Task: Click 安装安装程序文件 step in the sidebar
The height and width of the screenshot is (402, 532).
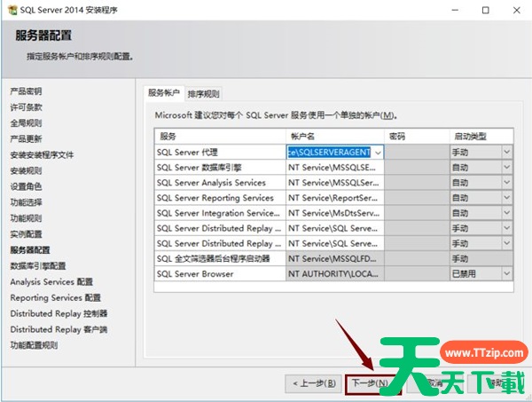Action: pos(42,154)
